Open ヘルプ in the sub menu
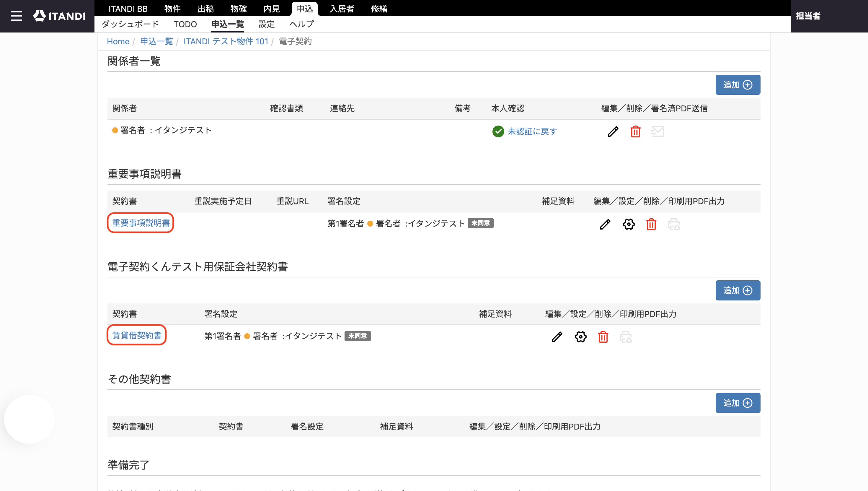 [301, 24]
